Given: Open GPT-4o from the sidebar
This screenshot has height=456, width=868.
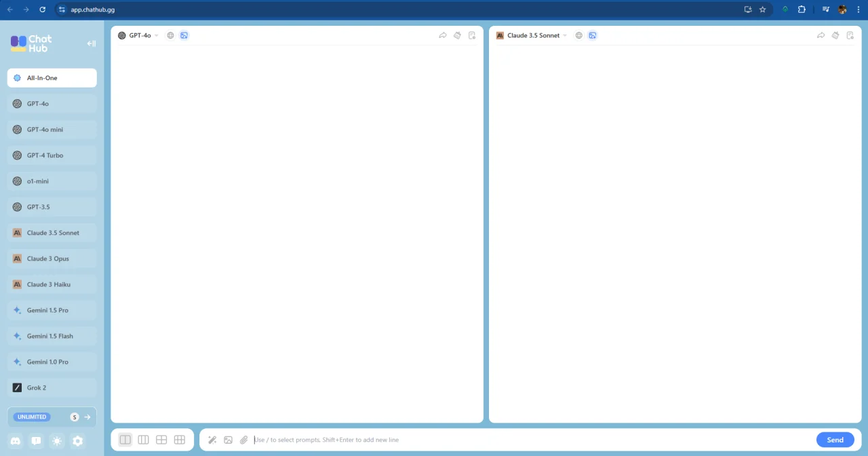Looking at the screenshot, I should pyautogui.click(x=52, y=104).
